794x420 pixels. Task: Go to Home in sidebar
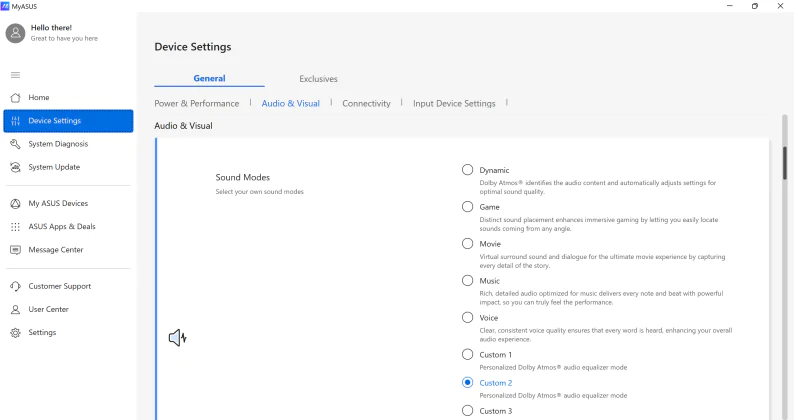[x=68, y=97]
